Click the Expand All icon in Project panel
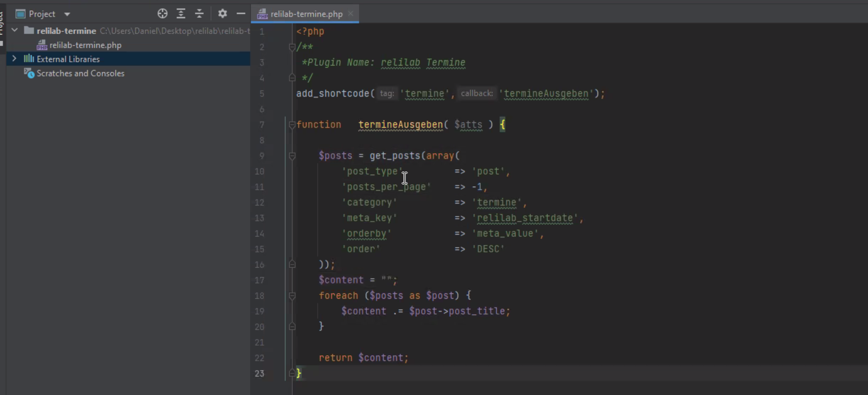The width and height of the screenshot is (868, 395). pos(181,14)
